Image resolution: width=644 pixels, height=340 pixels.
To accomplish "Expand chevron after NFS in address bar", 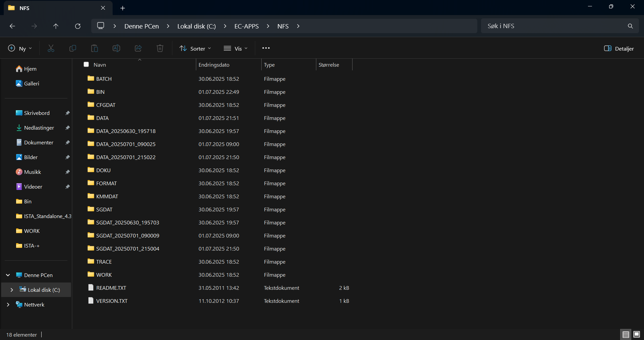I will (x=298, y=26).
